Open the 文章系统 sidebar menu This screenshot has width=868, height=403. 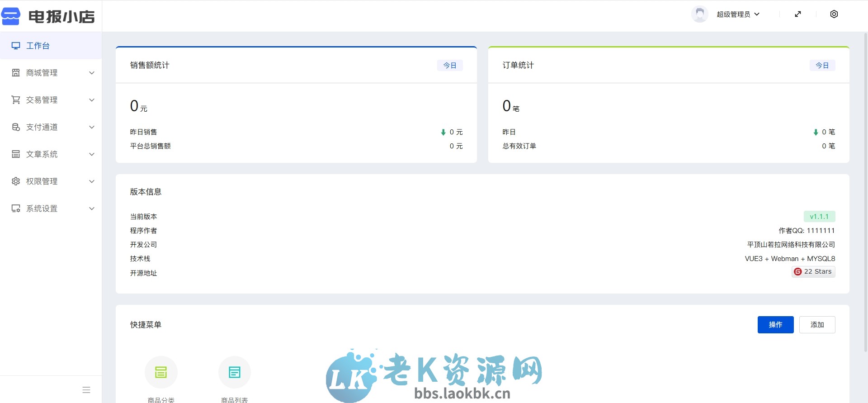coord(51,154)
